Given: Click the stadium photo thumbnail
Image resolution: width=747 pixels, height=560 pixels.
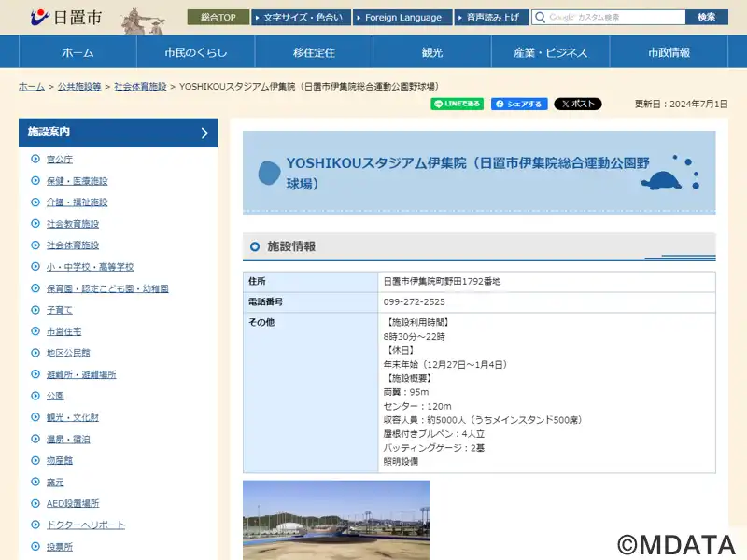Looking at the screenshot, I should tap(336, 520).
